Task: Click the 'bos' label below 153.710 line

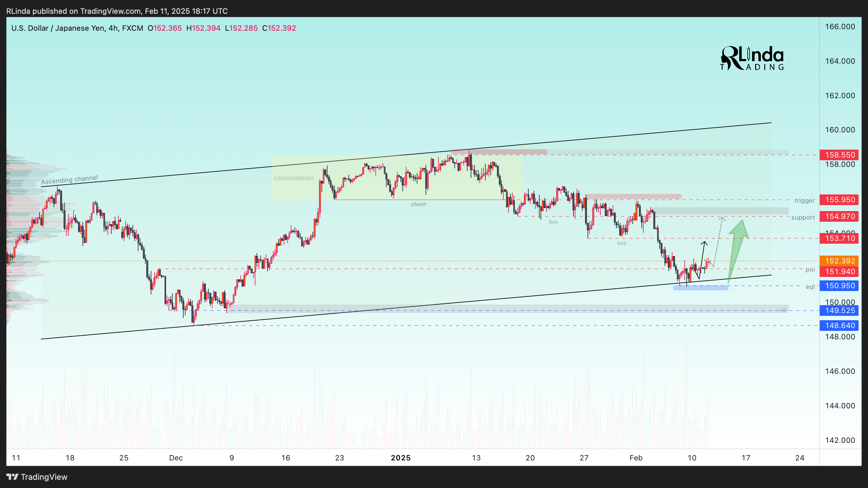Action: coord(622,243)
